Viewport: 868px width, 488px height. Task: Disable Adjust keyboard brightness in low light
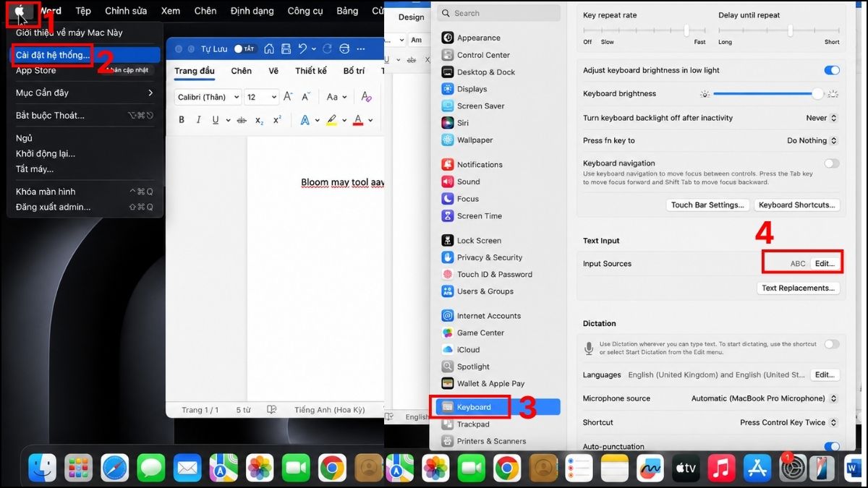832,70
